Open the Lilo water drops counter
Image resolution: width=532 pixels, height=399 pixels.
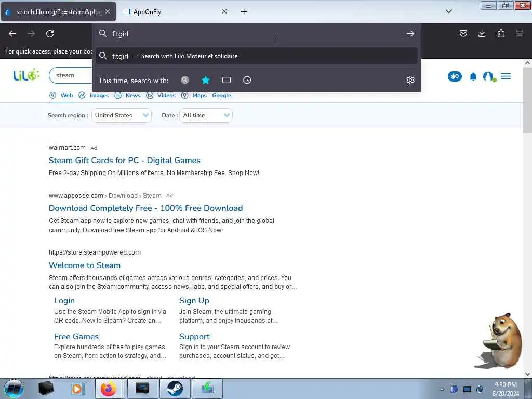tap(455, 76)
